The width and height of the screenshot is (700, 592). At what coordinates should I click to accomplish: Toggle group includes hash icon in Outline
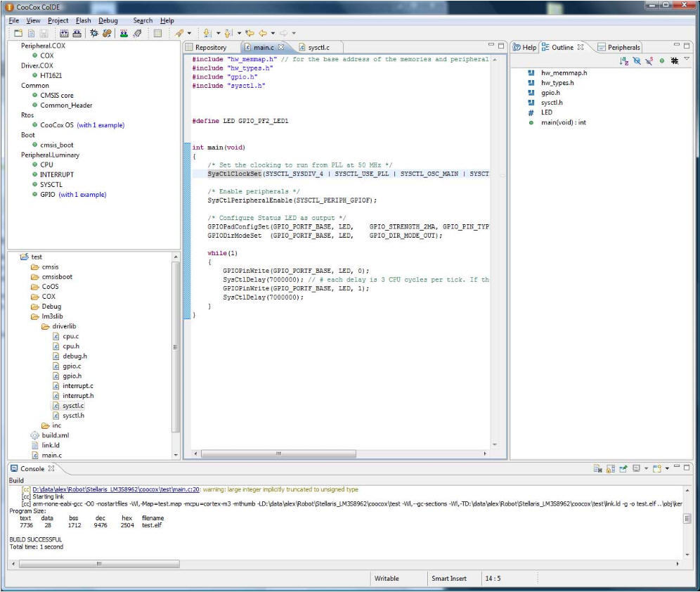tap(675, 60)
